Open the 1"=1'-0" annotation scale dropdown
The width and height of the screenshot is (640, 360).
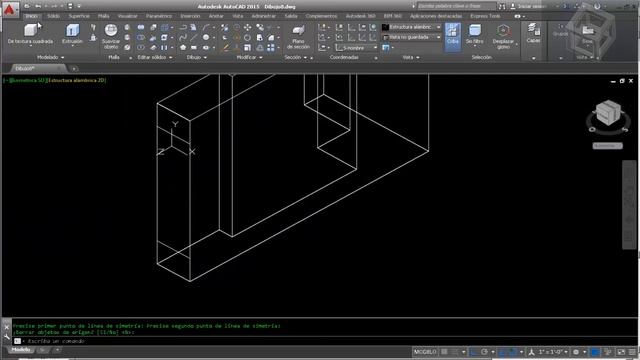tap(553, 352)
